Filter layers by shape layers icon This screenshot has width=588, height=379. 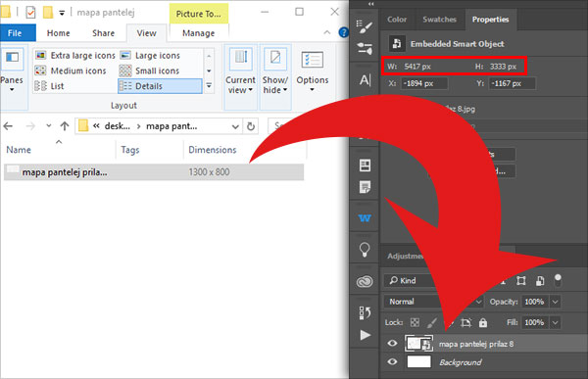click(x=521, y=280)
